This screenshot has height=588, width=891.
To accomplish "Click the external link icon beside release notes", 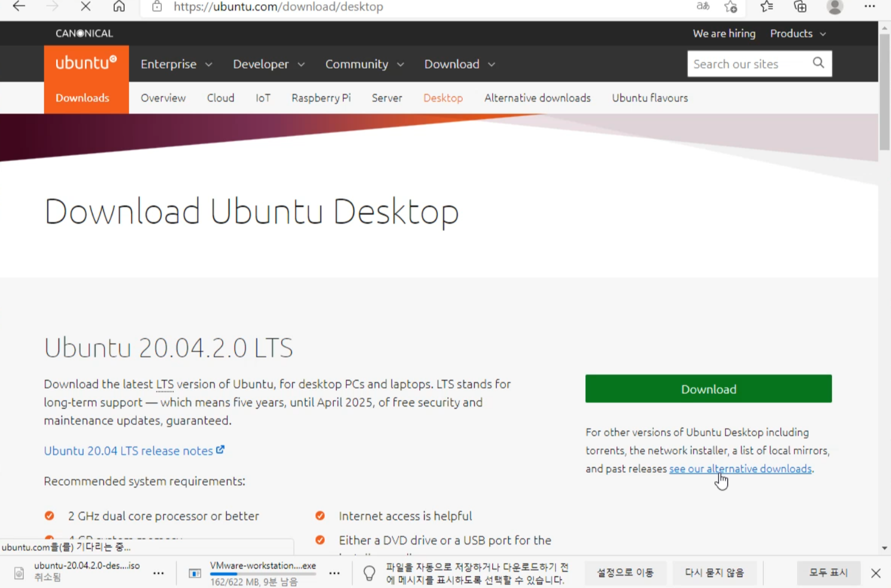I will coord(220,450).
